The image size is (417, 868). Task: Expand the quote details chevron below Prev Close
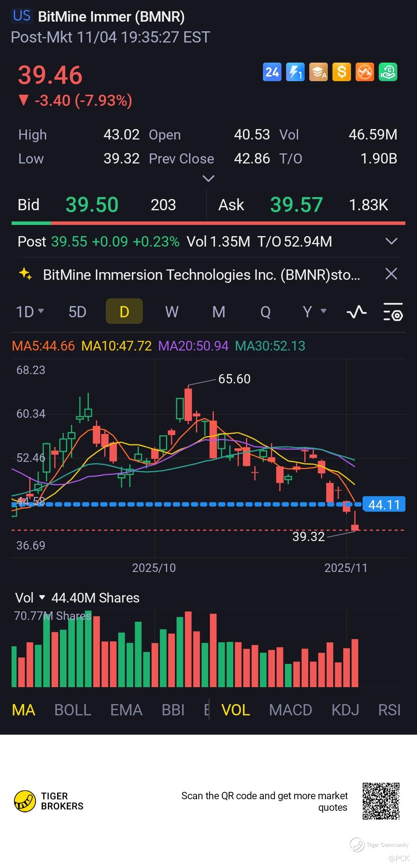click(x=208, y=179)
